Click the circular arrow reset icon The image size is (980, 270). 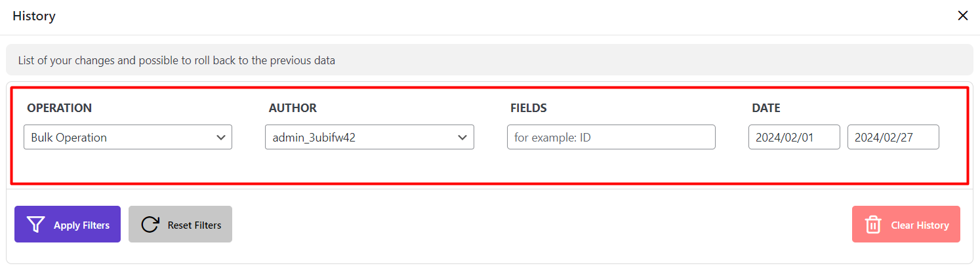tap(150, 225)
